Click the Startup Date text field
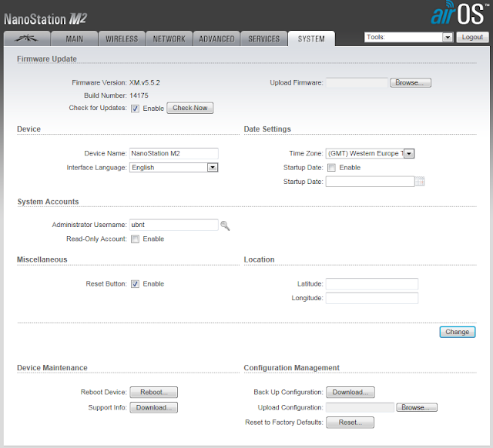The image size is (493, 448). [x=370, y=182]
